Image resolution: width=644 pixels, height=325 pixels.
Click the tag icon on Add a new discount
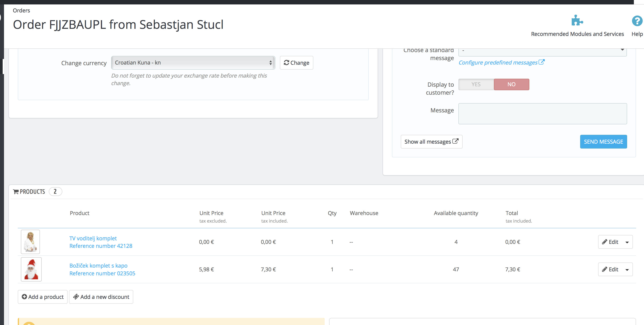pyautogui.click(x=76, y=297)
